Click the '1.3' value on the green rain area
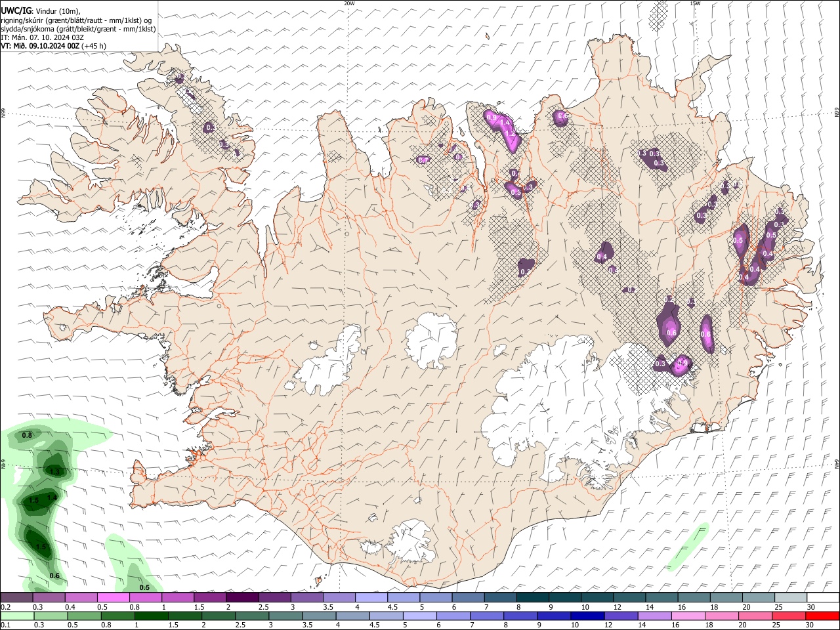 click(x=55, y=471)
